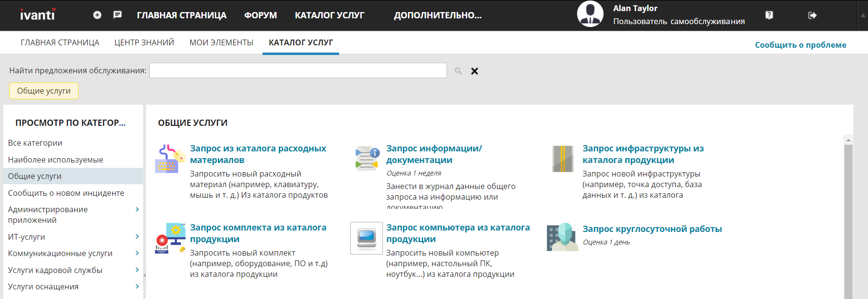
Task: Select Администрирование приложений category
Action: point(48,215)
